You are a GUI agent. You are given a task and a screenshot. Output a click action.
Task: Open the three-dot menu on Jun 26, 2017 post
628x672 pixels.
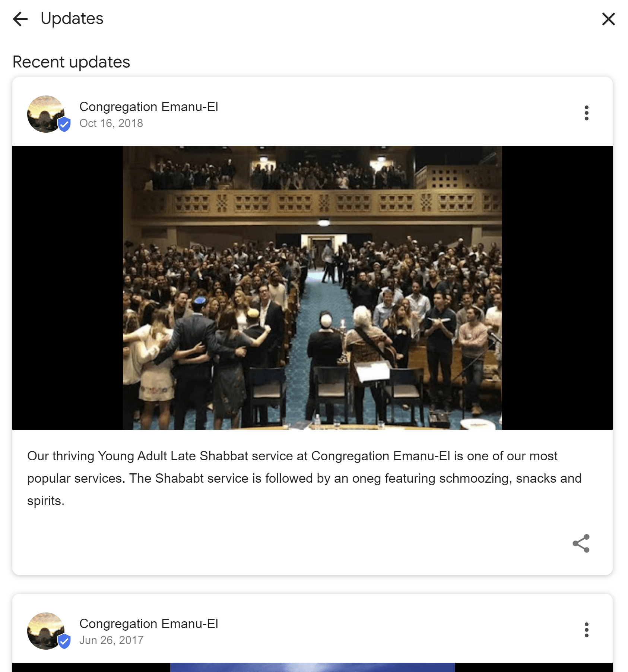pyautogui.click(x=586, y=630)
